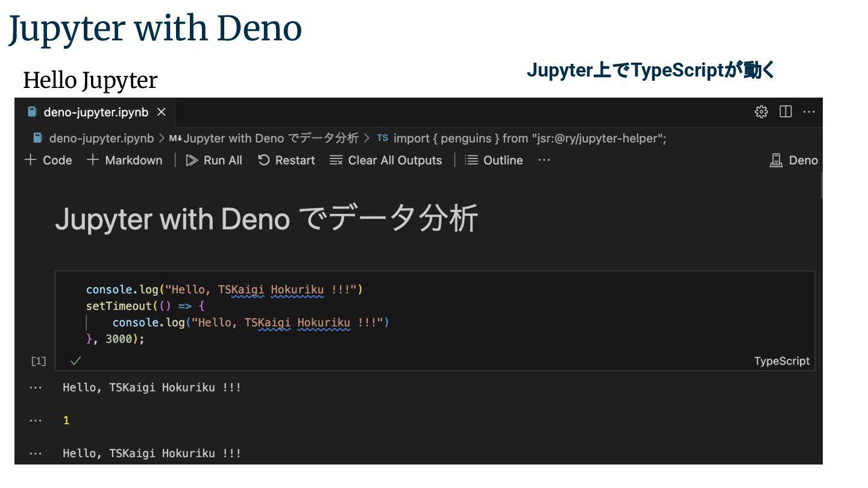The height and width of the screenshot is (488, 868).
Task: Restart the notebook kernel
Action: point(286,160)
